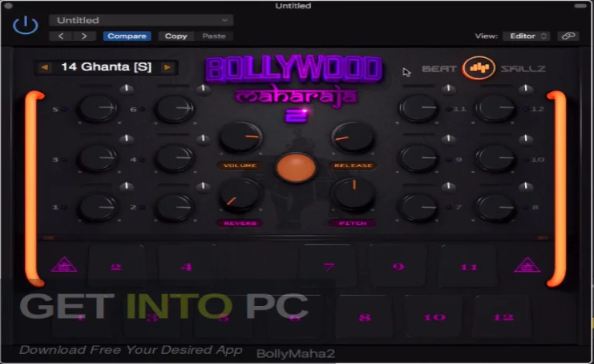Toggle the plugin power bypass button

click(26, 26)
